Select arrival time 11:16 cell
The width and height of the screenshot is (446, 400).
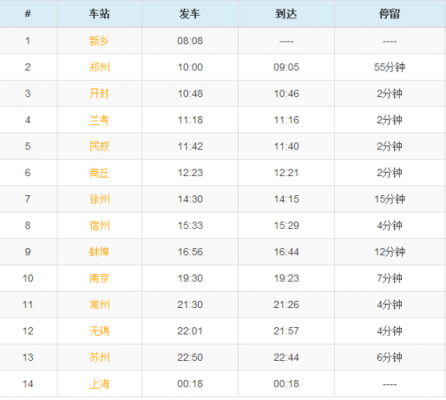click(286, 120)
